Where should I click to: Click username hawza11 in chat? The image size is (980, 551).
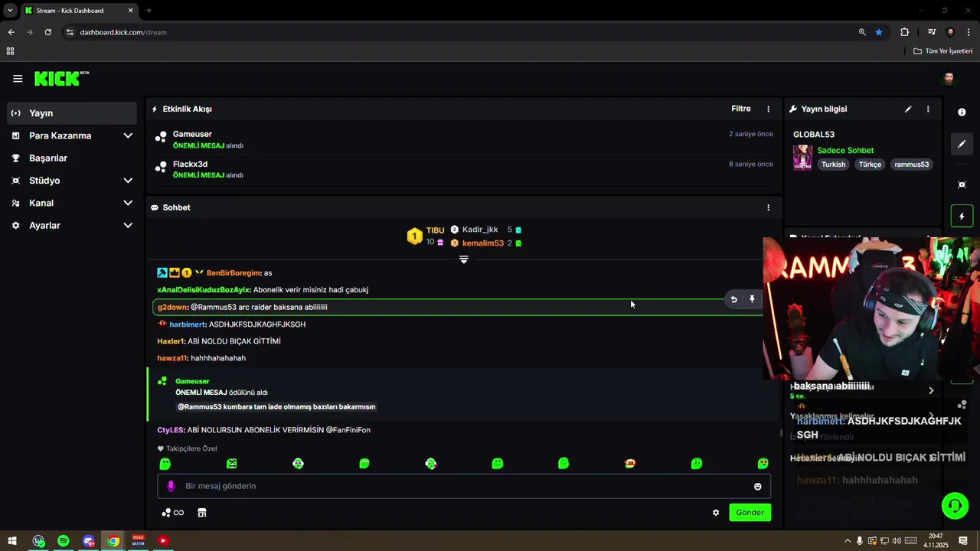click(171, 358)
